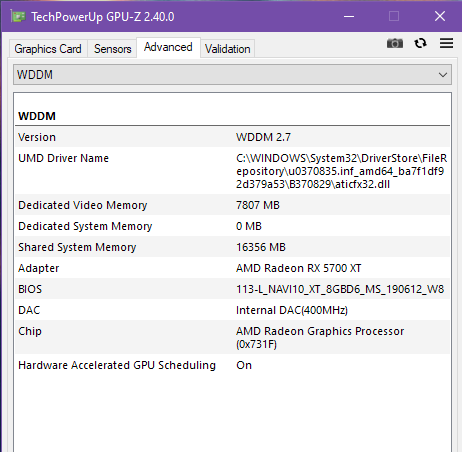Click the 113-L_NAVI10_XT BIOS string
The image size is (462, 452).
[x=340, y=289]
